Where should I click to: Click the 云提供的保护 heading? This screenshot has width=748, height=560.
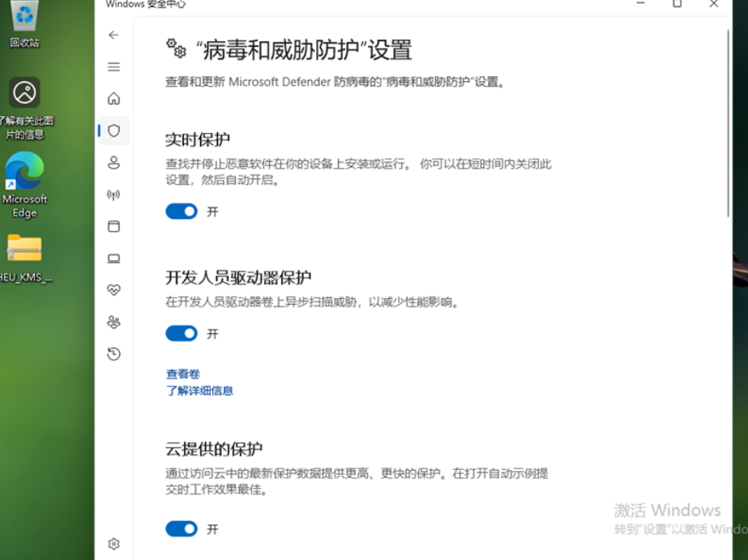[214, 449]
